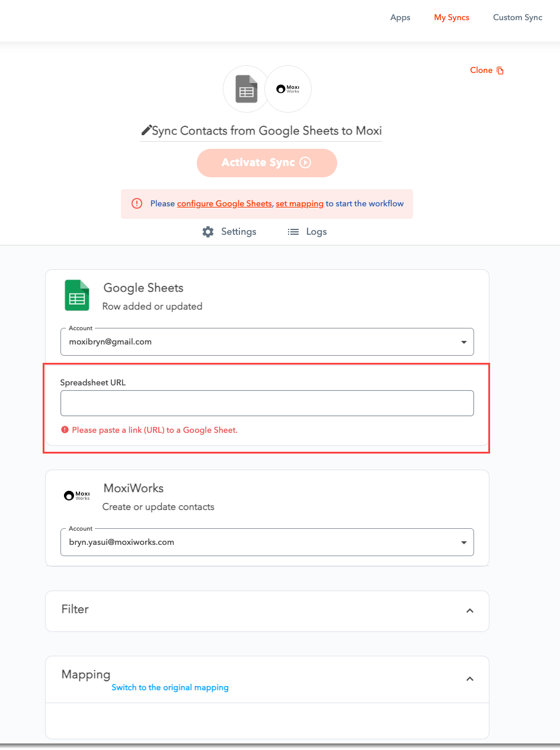Click the pencil edit icon by sync title

point(146,130)
